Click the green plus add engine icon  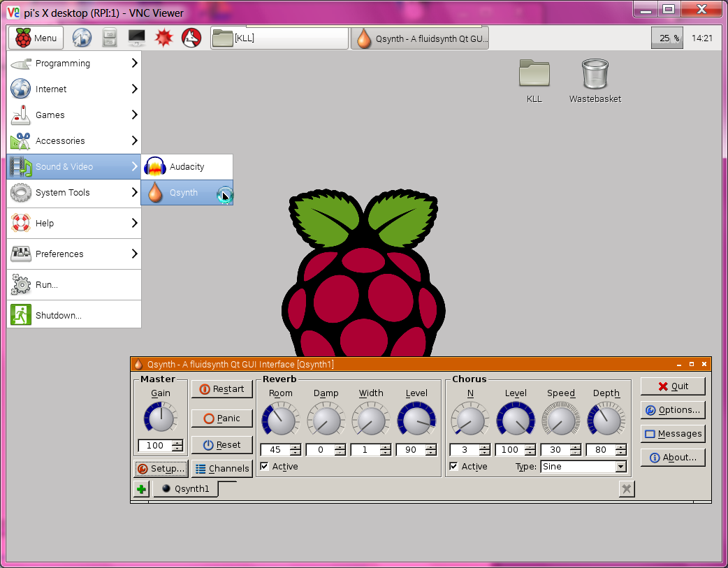(x=141, y=489)
